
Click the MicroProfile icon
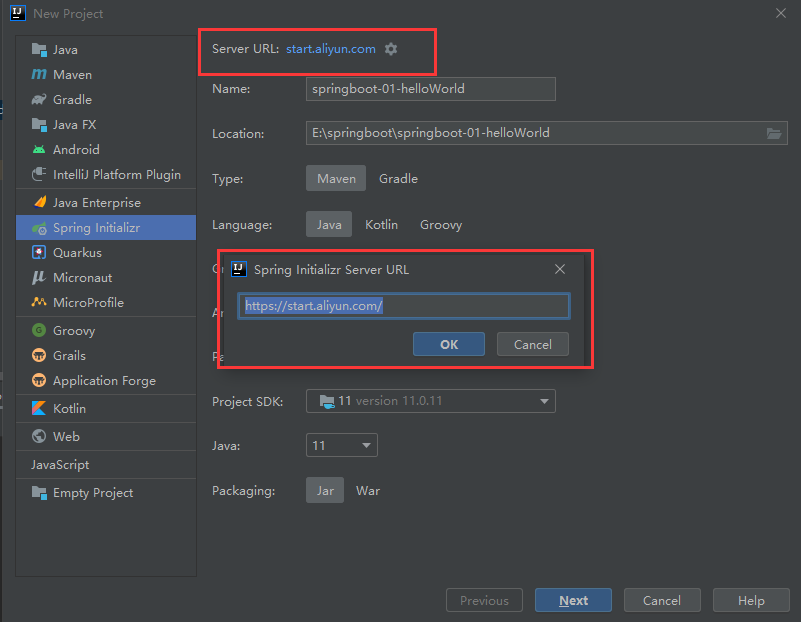39,302
